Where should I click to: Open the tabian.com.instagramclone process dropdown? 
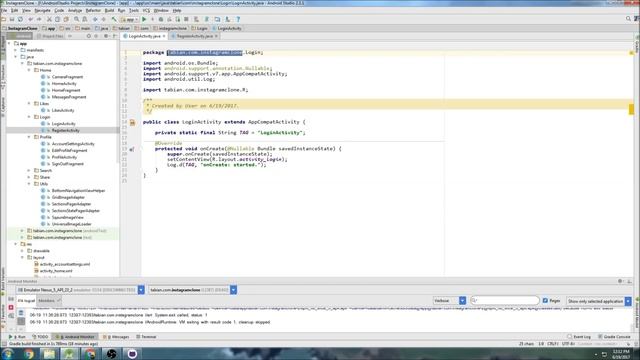tap(233, 290)
